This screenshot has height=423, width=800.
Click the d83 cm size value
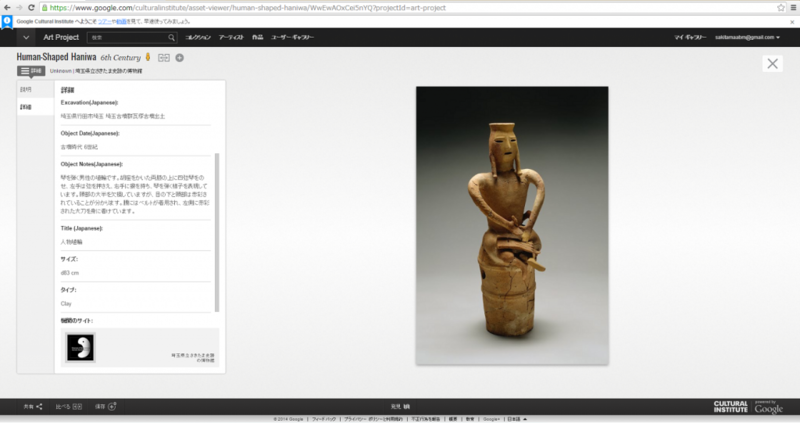pyautogui.click(x=70, y=273)
